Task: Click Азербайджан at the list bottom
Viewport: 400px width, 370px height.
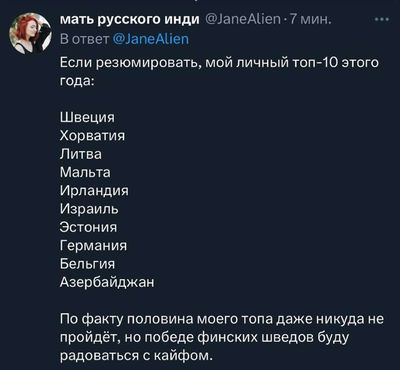Action: 107,282
